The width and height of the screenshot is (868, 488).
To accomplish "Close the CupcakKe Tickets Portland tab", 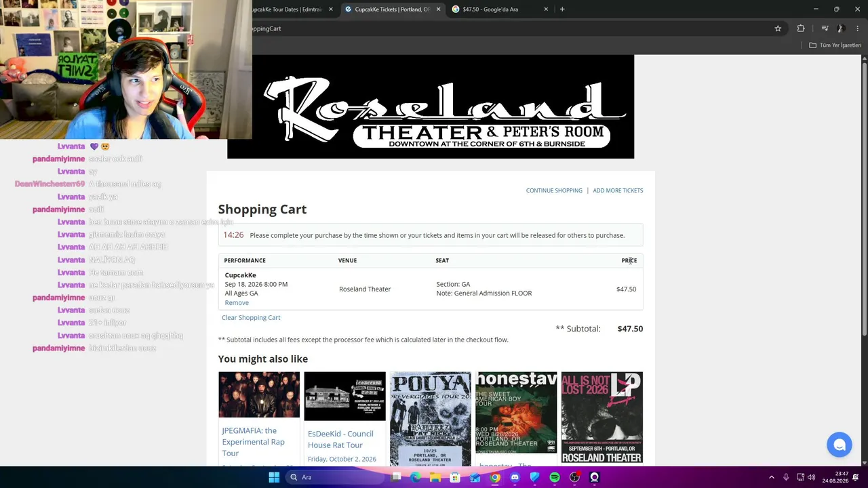I will click(439, 9).
